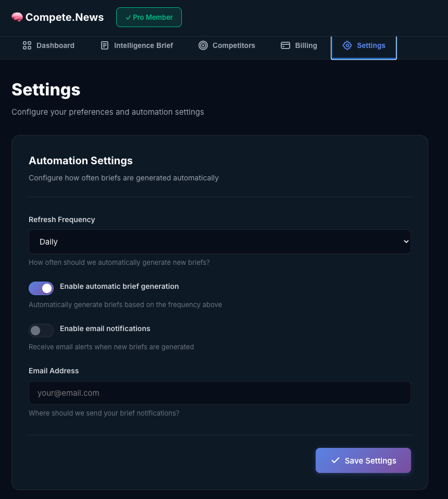Click the Pro Member badge

click(149, 17)
